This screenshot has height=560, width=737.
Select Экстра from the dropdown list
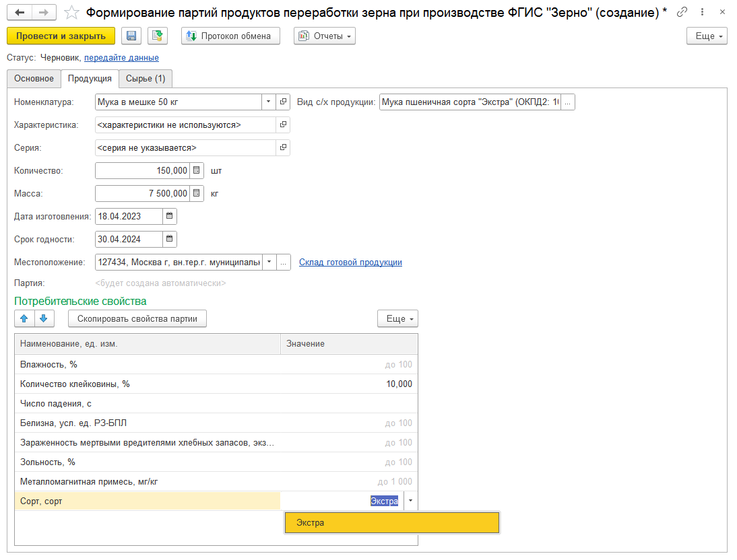coord(391,523)
